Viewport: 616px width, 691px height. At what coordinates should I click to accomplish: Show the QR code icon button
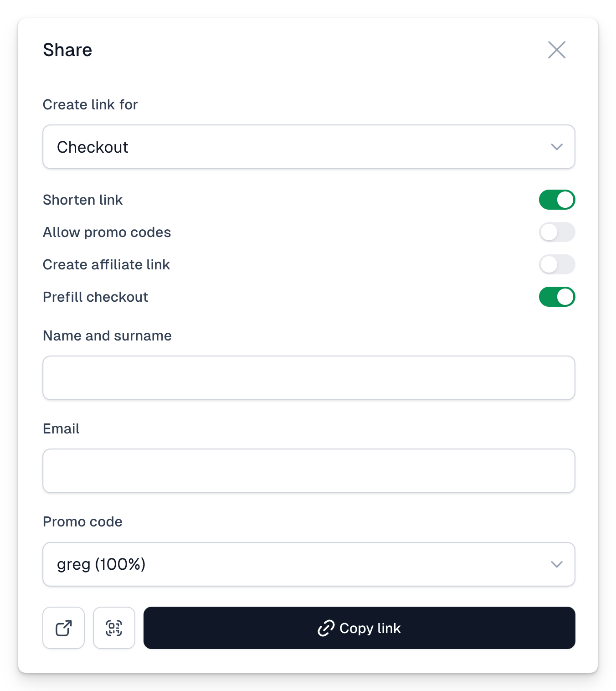(114, 628)
